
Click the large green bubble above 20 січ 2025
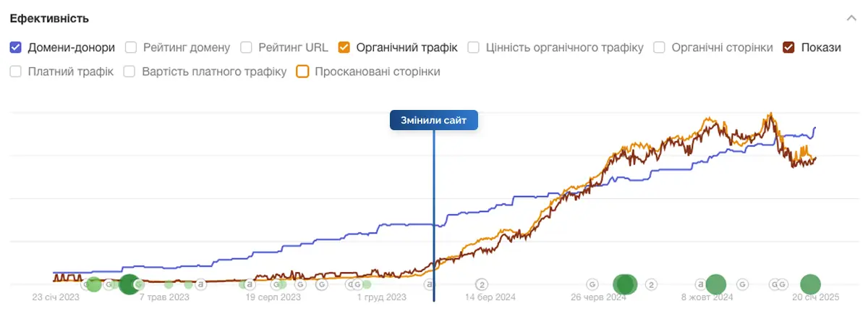point(810,285)
